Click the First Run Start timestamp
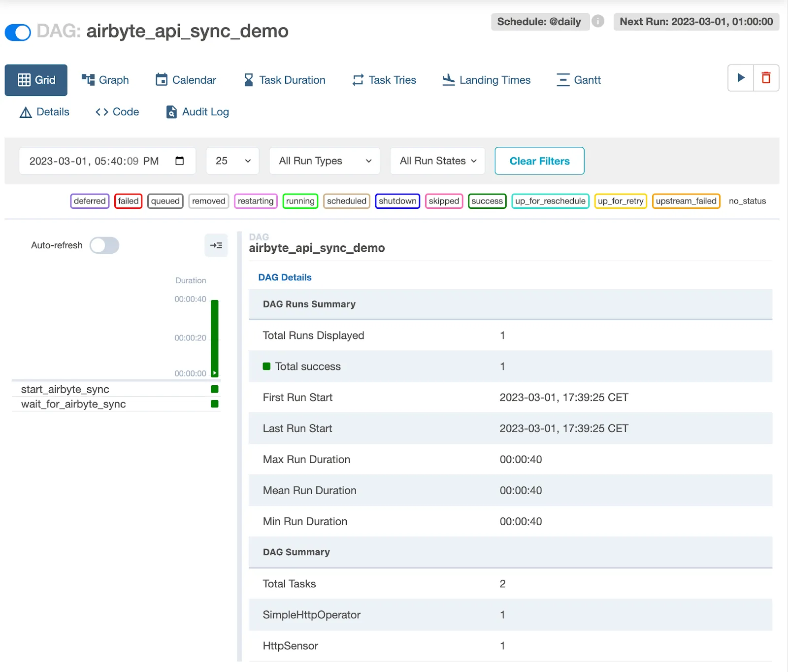The height and width of the screenshot is (672, 788). [564, 398]
